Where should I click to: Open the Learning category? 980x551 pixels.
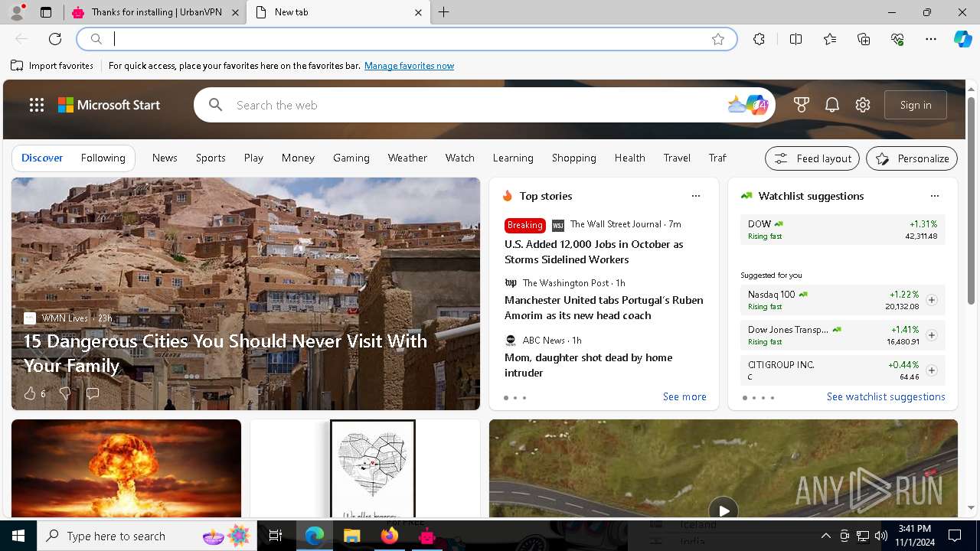coord(513,158)
